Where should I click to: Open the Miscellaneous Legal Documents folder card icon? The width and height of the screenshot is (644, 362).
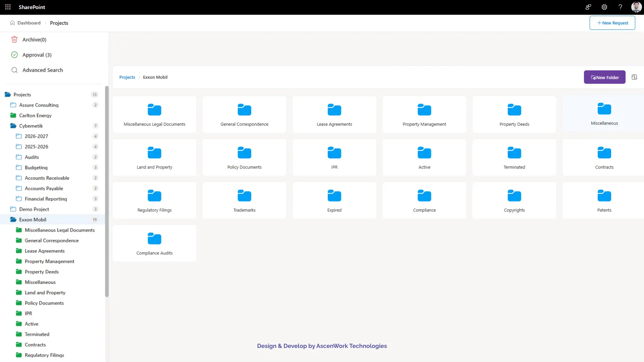tap(154, 110)
